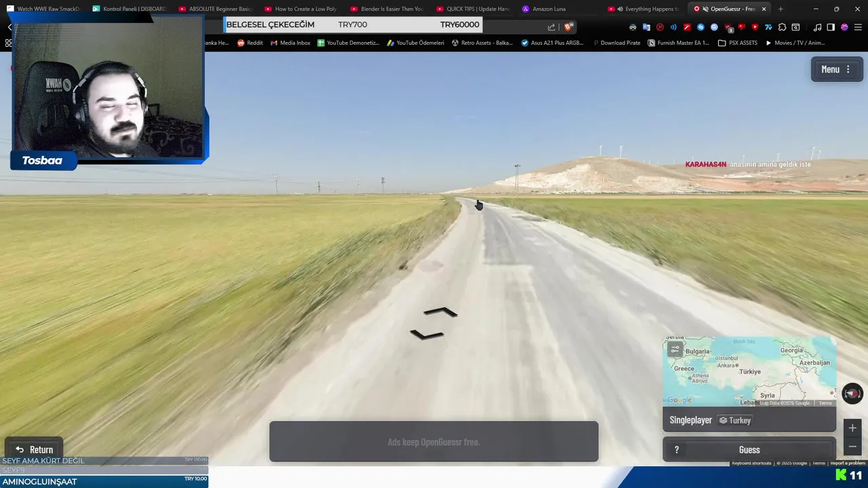868x488 pixels.
Task: Click the compass reset-heading icon
Action: [852, 394]
